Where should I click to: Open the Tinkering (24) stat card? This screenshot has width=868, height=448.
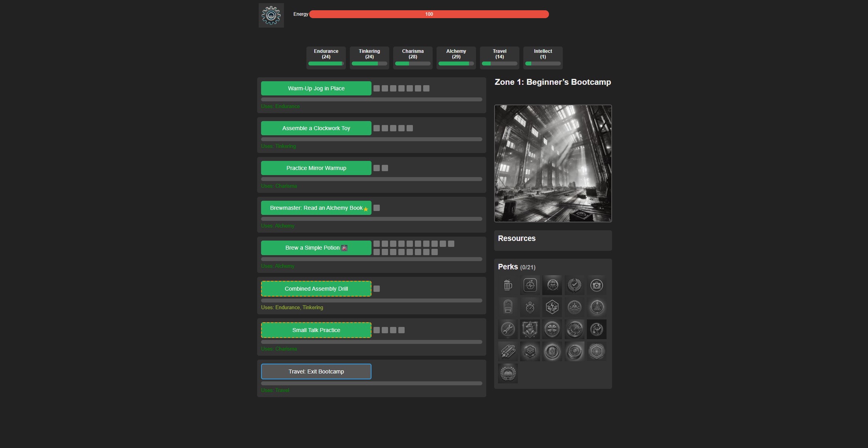pyautogui.click(x=370, y=58)
